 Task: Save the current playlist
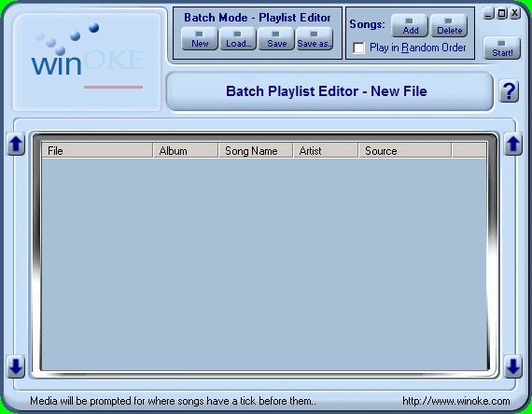tap(276, 39)
